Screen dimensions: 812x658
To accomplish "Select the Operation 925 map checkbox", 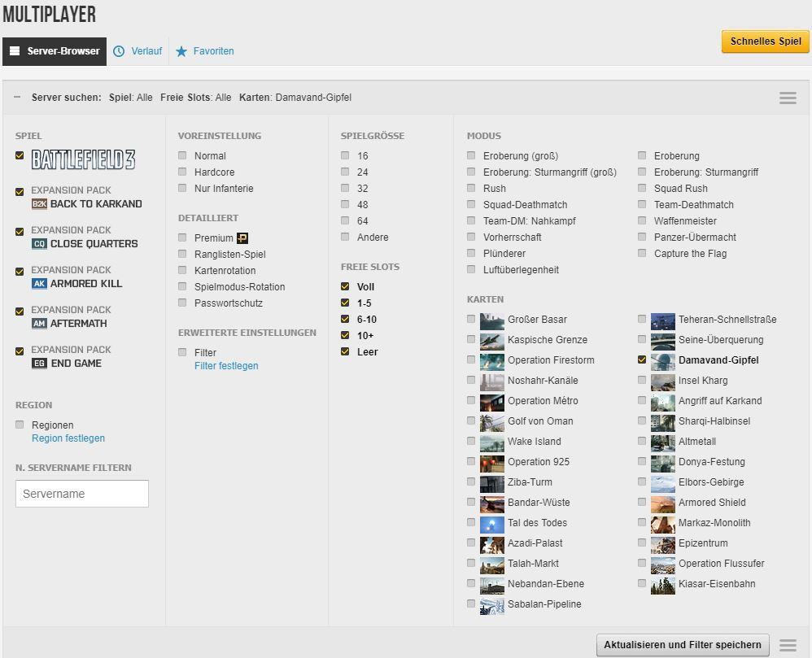I will coord(471,460).
